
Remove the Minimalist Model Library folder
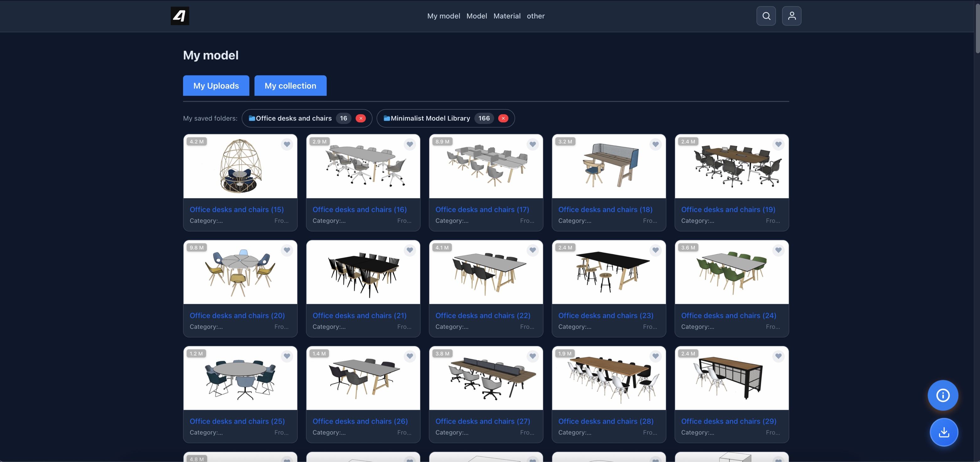click(x=503, y=118)
